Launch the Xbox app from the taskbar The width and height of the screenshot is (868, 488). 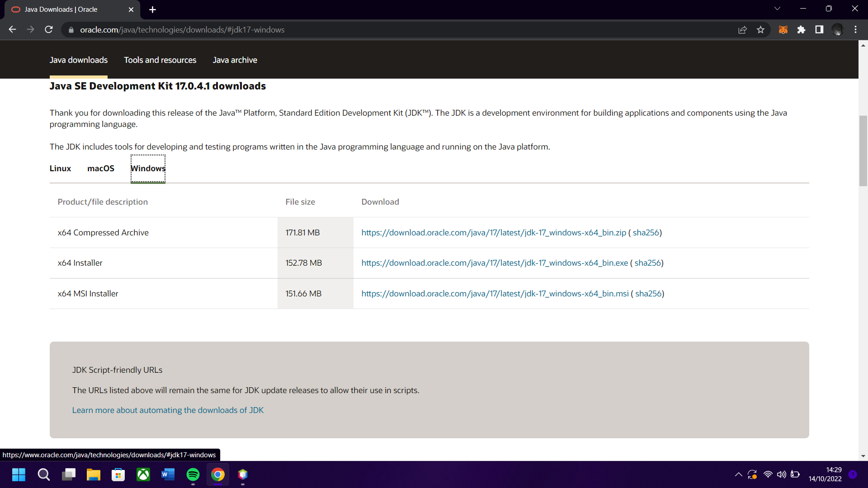click(x=143, y=474)
